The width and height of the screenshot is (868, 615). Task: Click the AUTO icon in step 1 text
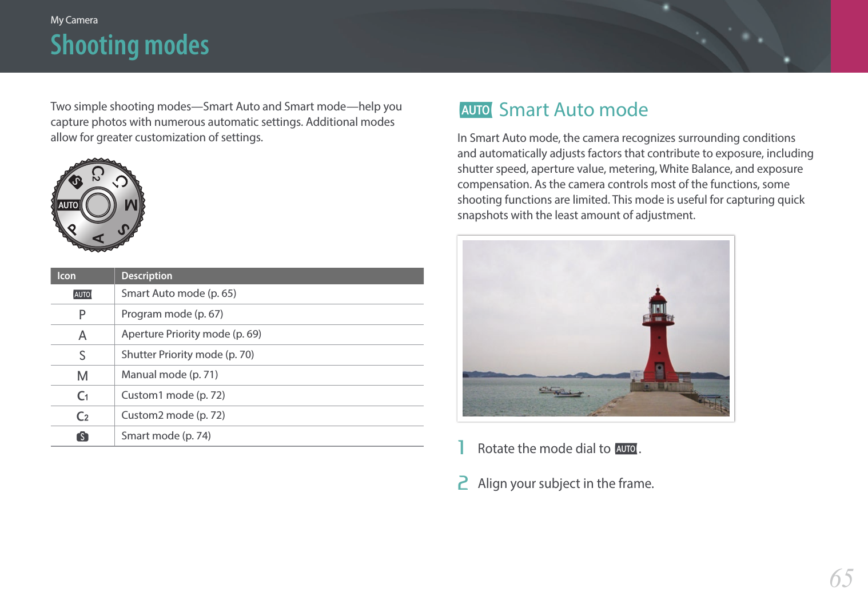[x=626, y=449]
